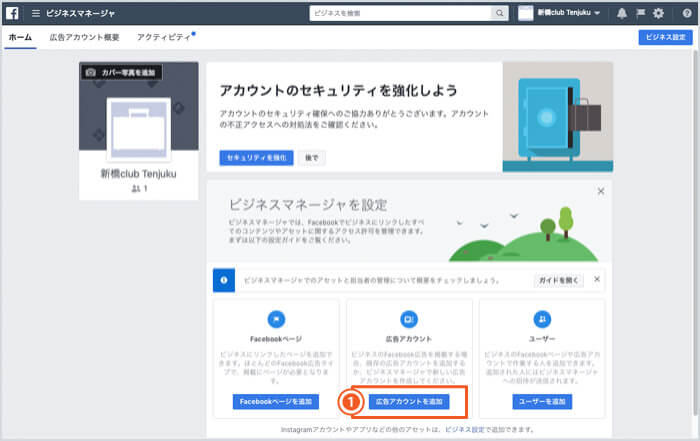Screen dimensions: 700x441
Task: Open the settings gear icon
Action: tap(658, 13)
